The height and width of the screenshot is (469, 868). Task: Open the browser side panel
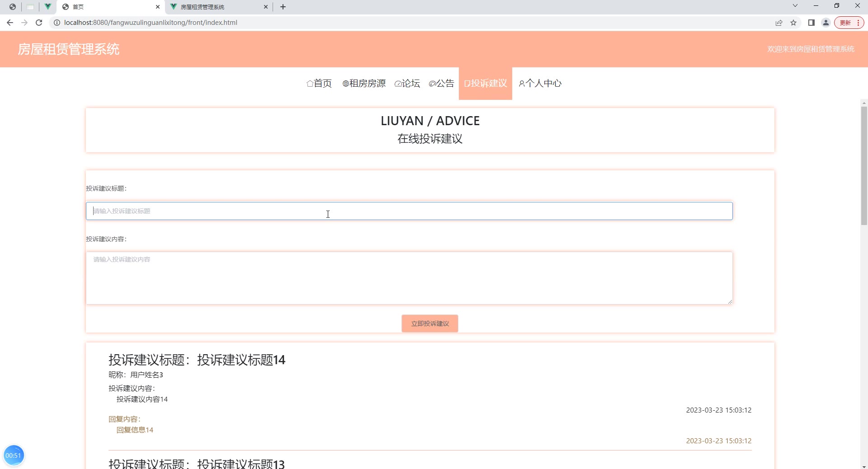tap(811, 23)
